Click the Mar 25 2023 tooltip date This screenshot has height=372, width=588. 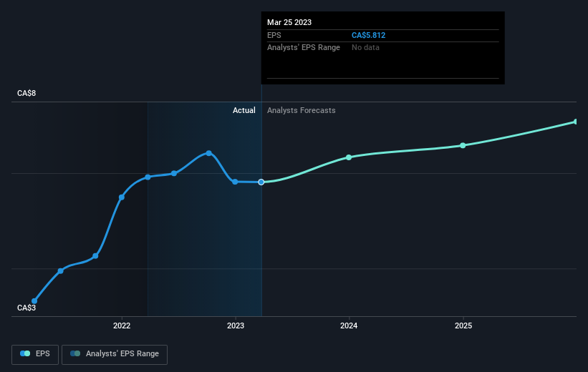pos(289,22)
